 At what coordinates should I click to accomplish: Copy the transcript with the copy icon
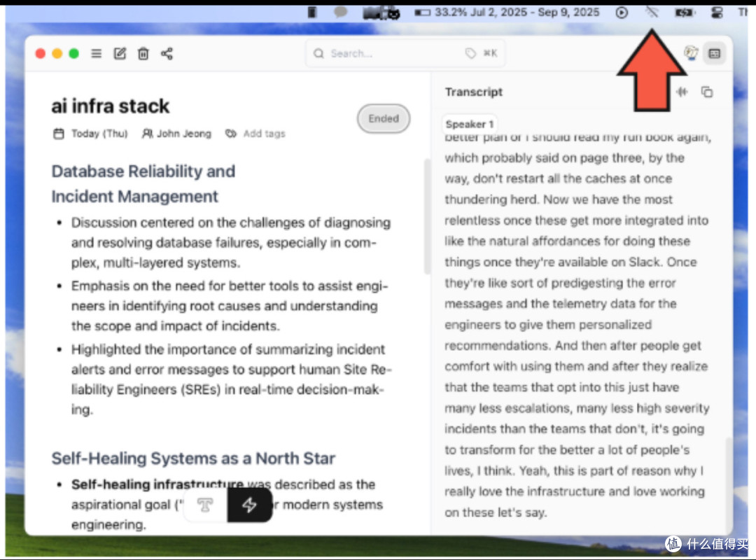(x=707, y=92)
